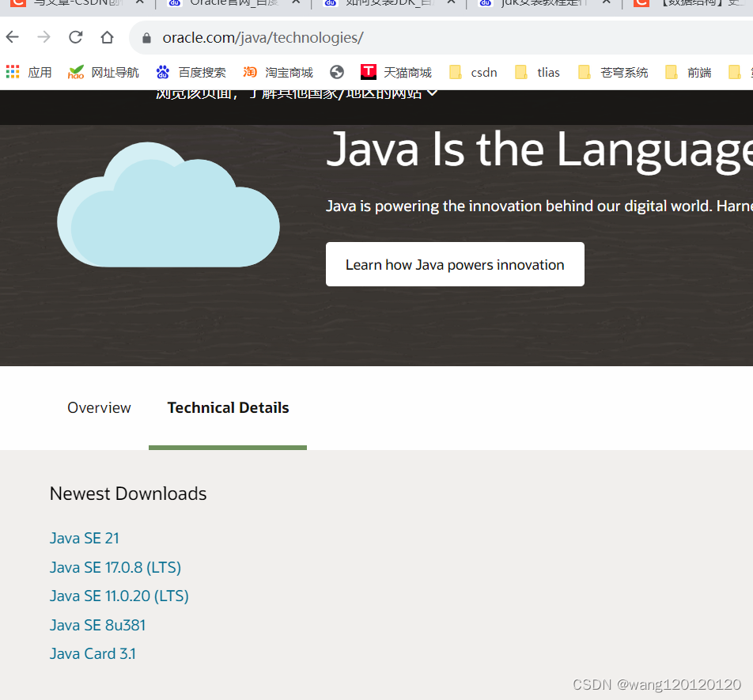Close the CSDN 写文章 browser tab

[x=140, y=3]
